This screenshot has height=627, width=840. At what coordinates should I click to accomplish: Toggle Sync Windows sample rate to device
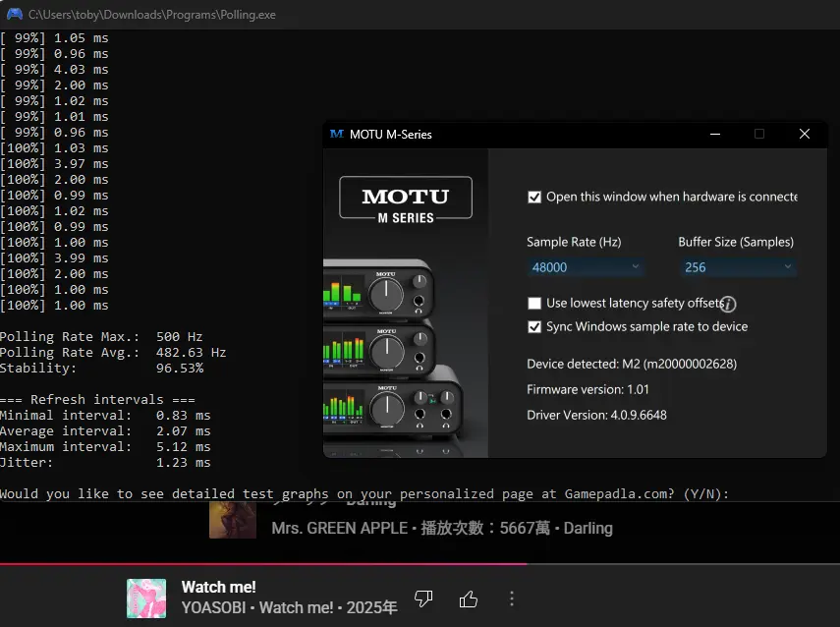[x=534, y=327]
